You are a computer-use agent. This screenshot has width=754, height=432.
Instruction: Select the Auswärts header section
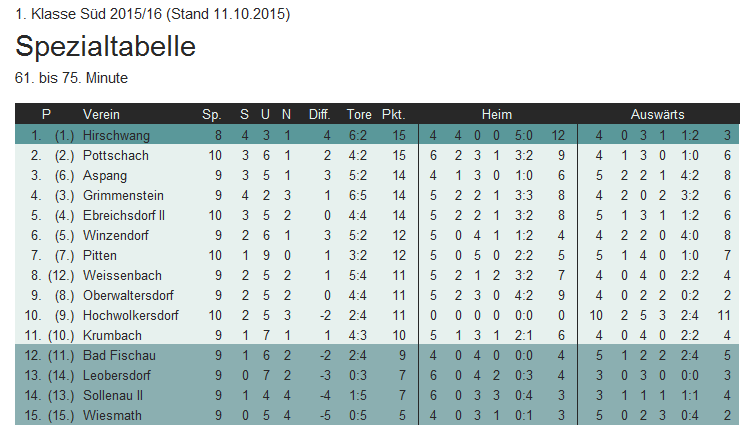pos(657,114)
